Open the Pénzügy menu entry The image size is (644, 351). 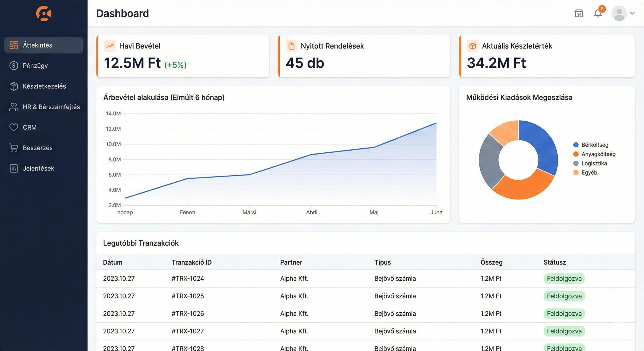(35, 66)
